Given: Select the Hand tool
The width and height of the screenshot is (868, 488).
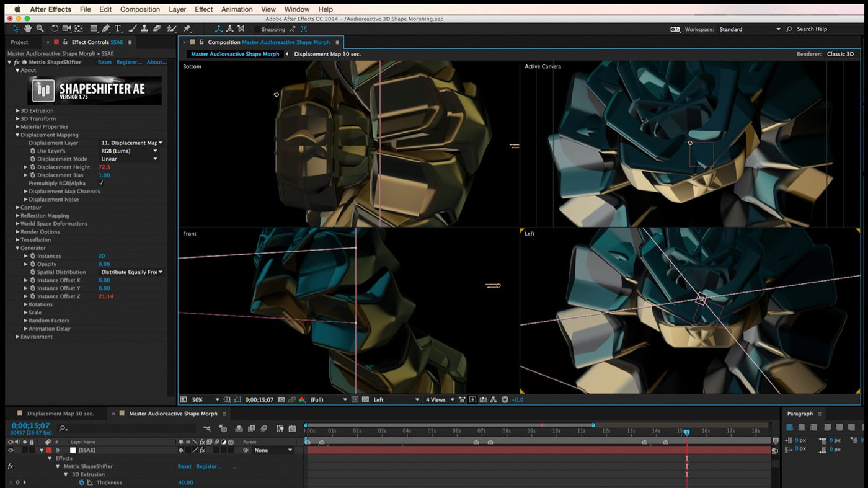Looking at the screenshot, I should click(28, 29).
